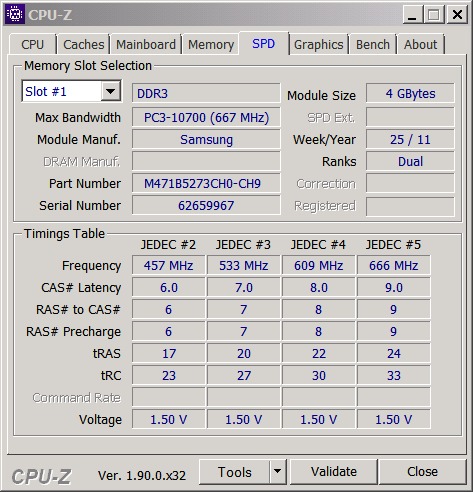Click the empty SPD Ext. field
The height and width of the screenshot is (492, 473).
coord(410,117)
